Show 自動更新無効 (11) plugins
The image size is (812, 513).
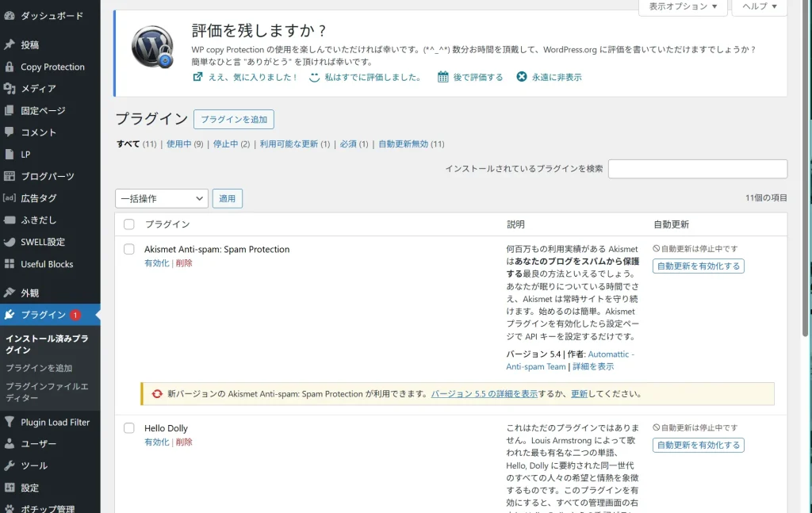coord(412,144)
